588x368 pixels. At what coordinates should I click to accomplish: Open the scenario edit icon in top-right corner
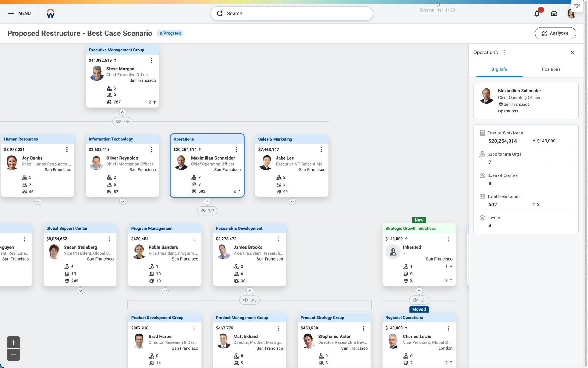click(x=577, y=6)
